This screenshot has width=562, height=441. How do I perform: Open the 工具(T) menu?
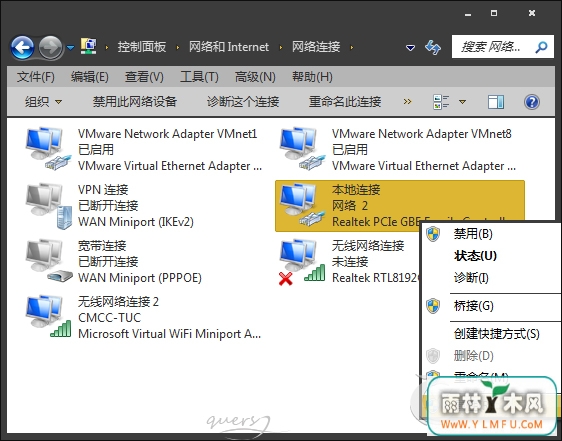point(199,77)
